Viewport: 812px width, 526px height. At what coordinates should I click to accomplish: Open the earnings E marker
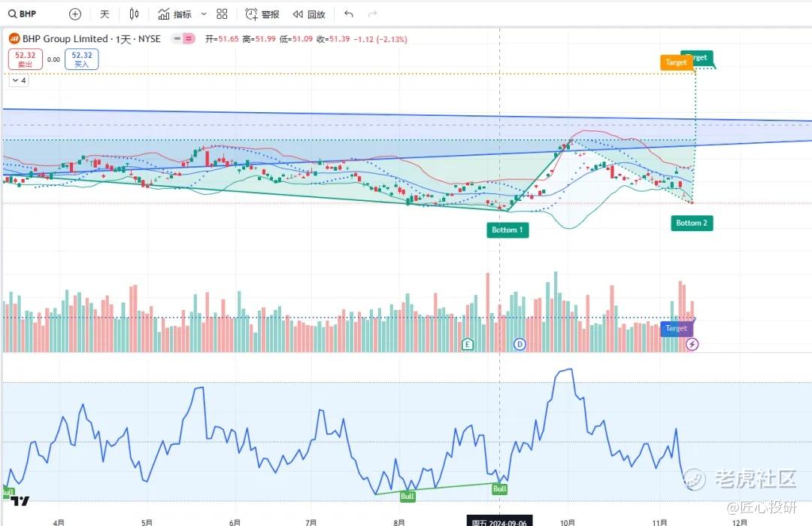[x=468, y=344]
